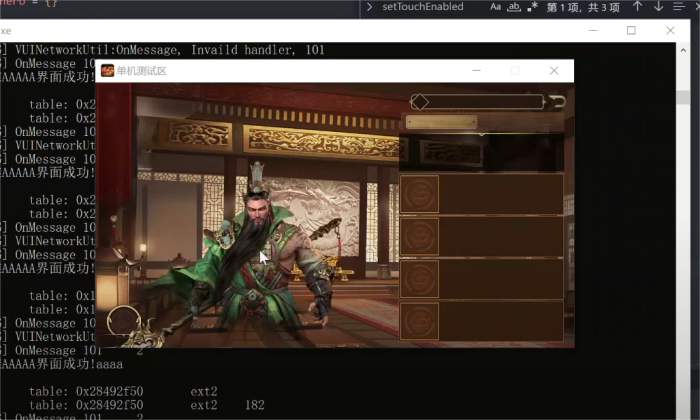Select the third skill slot icon
The image size is (700, 420).
(420, 279)
